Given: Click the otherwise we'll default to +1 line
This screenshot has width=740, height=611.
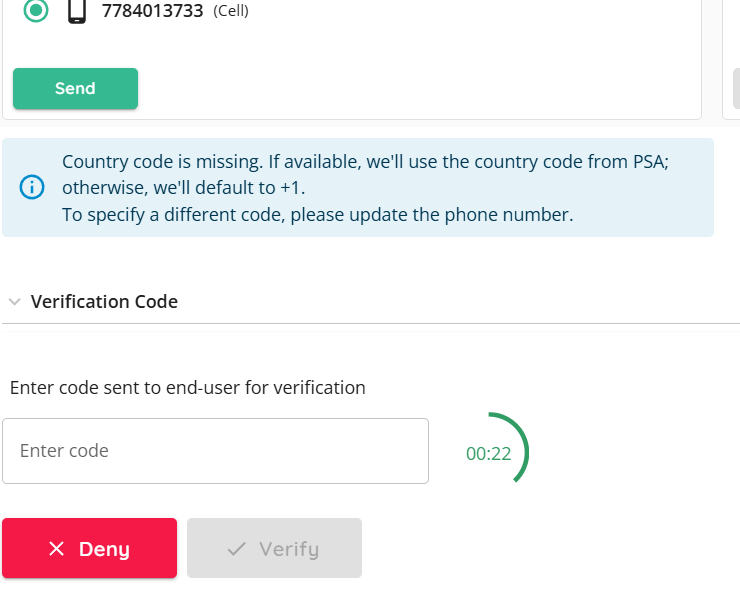Looking at the screenshot, I should tap(184, 188).
